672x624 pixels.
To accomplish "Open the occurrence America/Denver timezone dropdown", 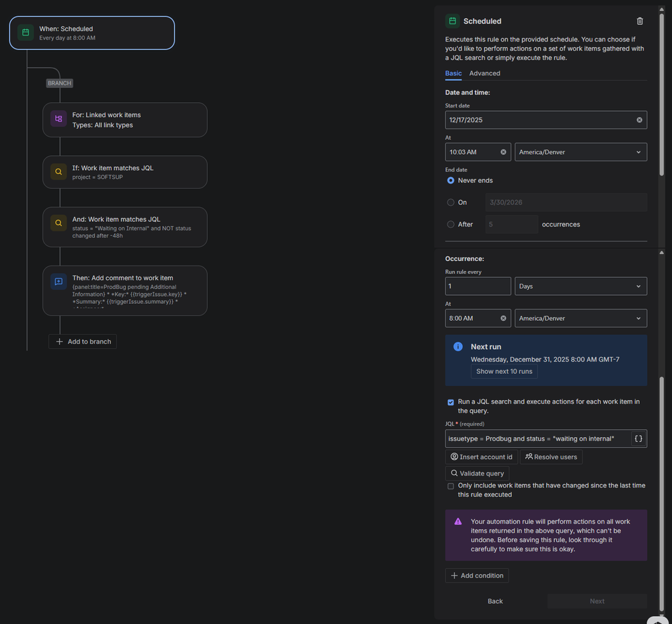I will (x=581, y=318).
